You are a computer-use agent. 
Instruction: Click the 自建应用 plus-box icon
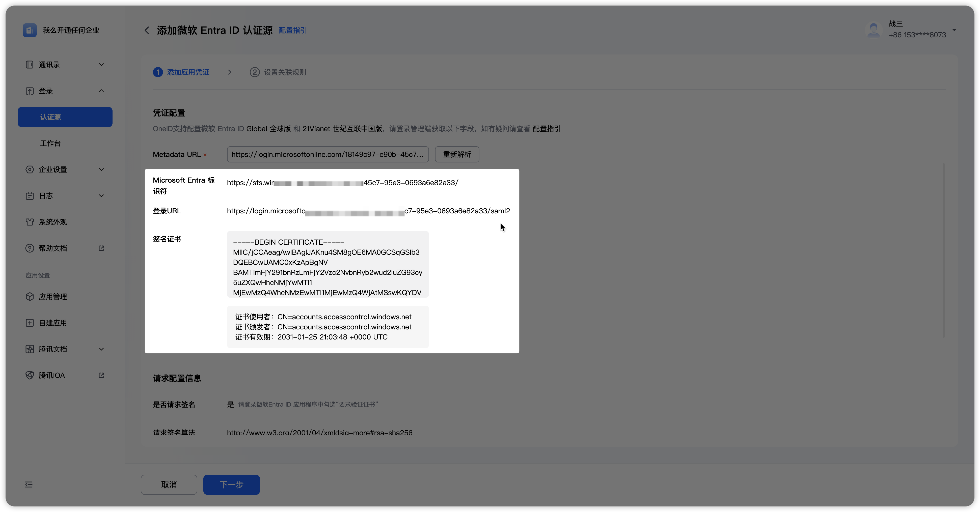click(x=29, y=323)
